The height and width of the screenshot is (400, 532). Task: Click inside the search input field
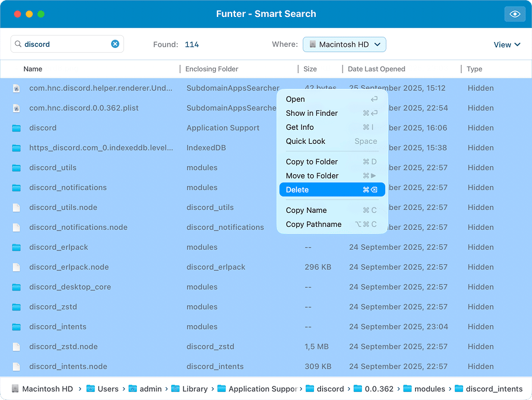[64, 44]
